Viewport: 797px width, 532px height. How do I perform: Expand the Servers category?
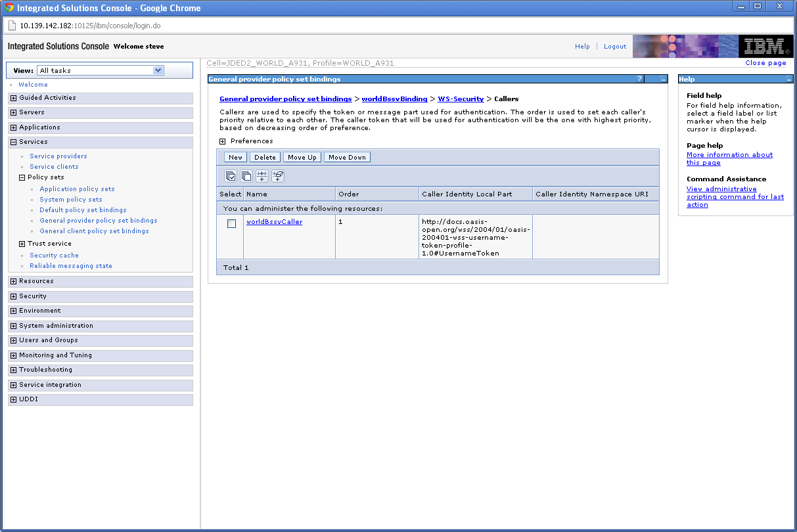click(x=14, y=112)
